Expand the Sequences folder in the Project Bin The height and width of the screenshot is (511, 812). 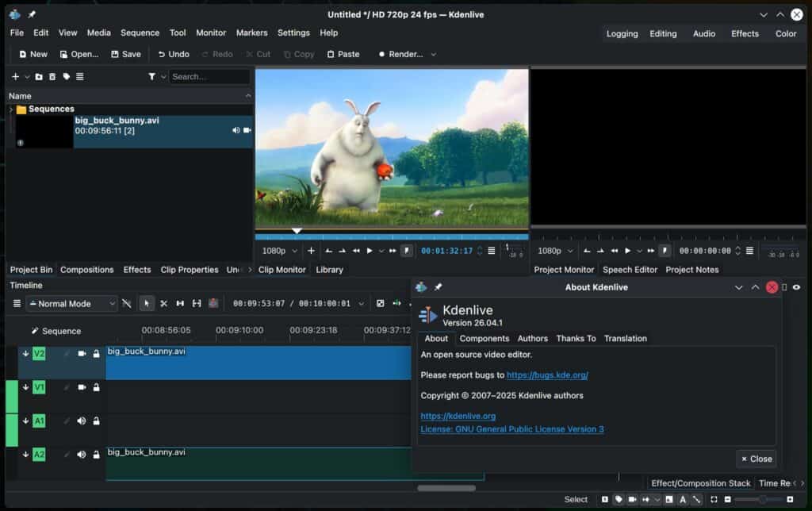point(11,109)
